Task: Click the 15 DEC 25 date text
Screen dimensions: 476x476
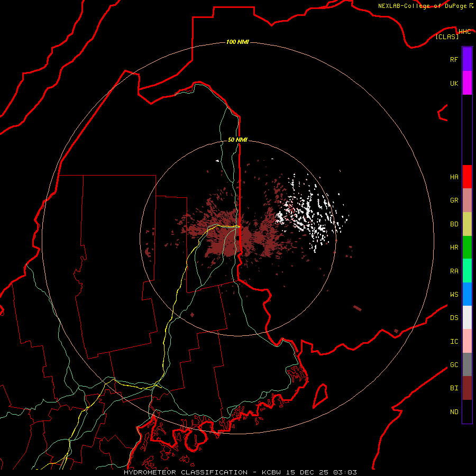Action: coord(307,472)
